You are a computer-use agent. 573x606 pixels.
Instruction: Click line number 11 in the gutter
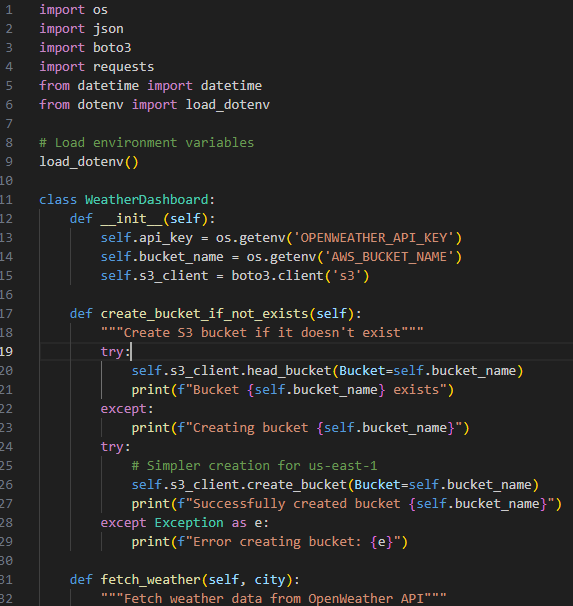coord(6,199)
